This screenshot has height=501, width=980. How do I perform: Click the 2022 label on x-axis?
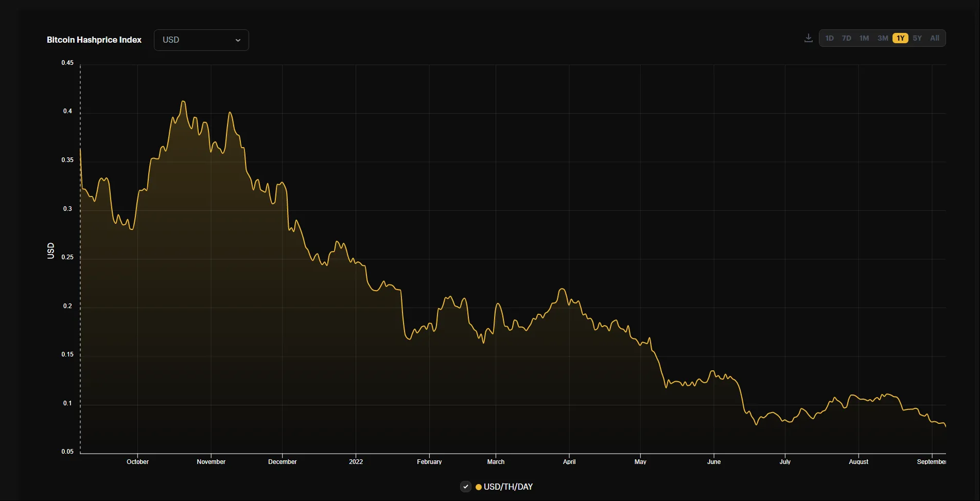(356, 461)
